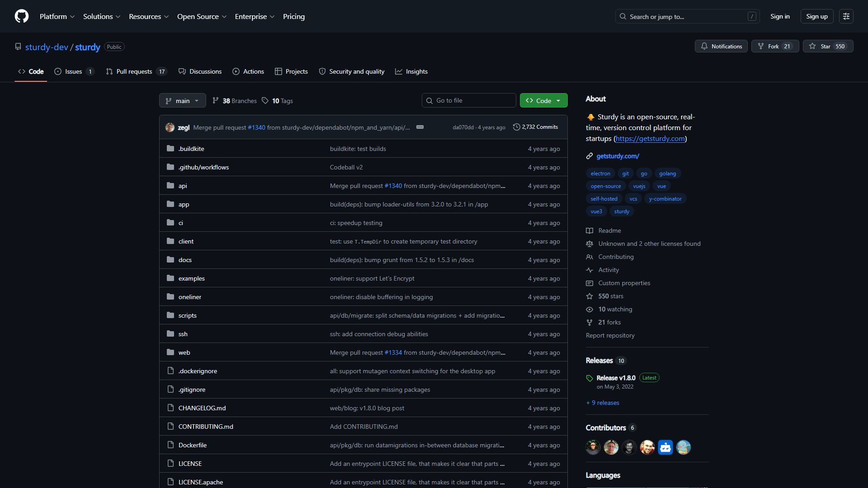Screen dimensions: 868x488
Task: Open the + 9 releases link
Action: click(x=603, y=403)
